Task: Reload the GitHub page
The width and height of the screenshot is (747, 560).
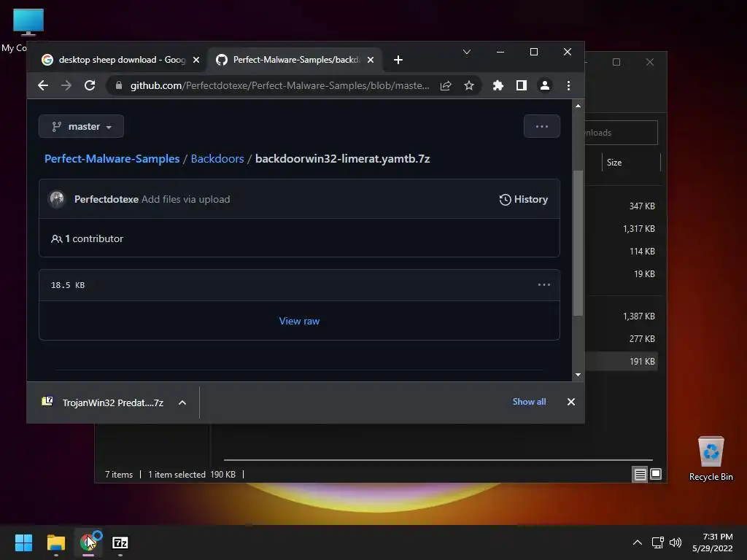Action: click(90, 86)
